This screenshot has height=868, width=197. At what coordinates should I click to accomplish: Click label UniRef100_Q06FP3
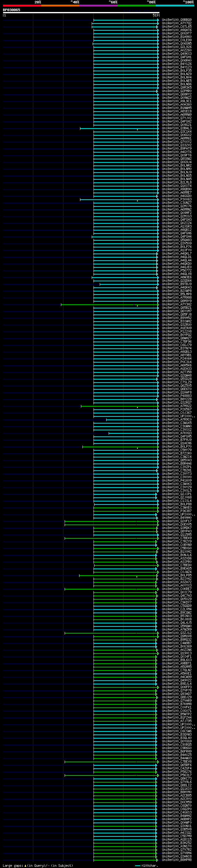(177, 687)
